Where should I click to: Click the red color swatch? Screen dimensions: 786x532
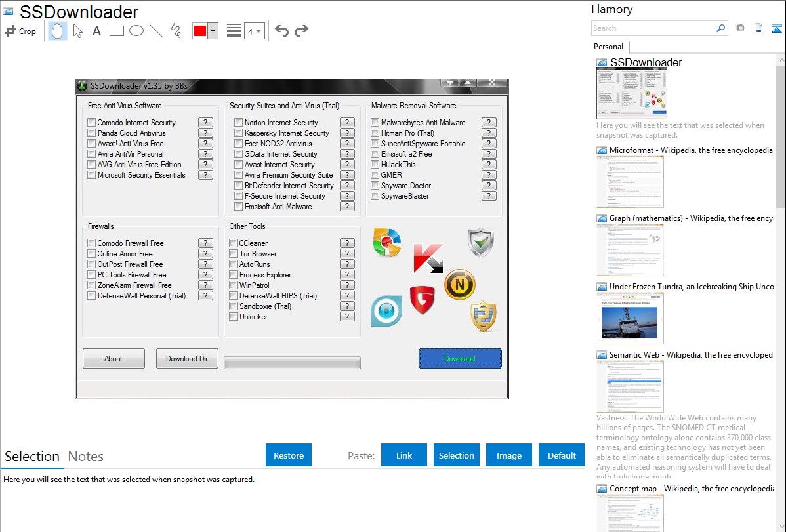click(199, 31)
